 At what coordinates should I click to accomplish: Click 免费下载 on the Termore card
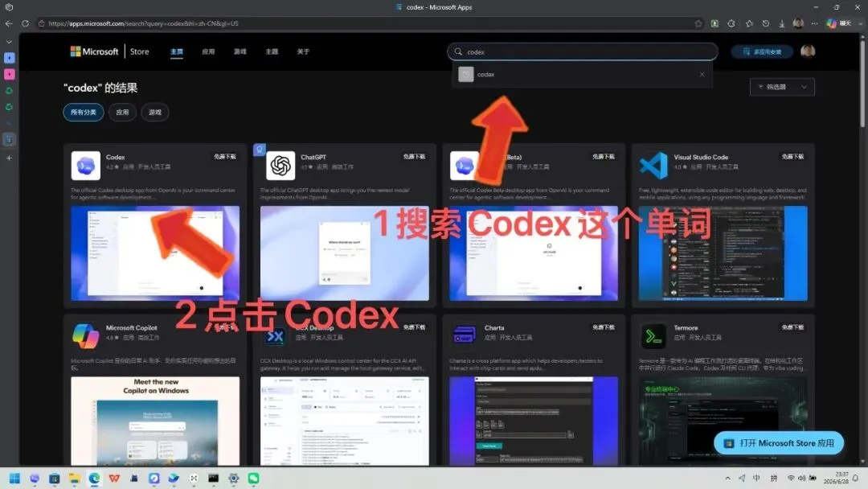pyautogui.click(x=792, y=327)
